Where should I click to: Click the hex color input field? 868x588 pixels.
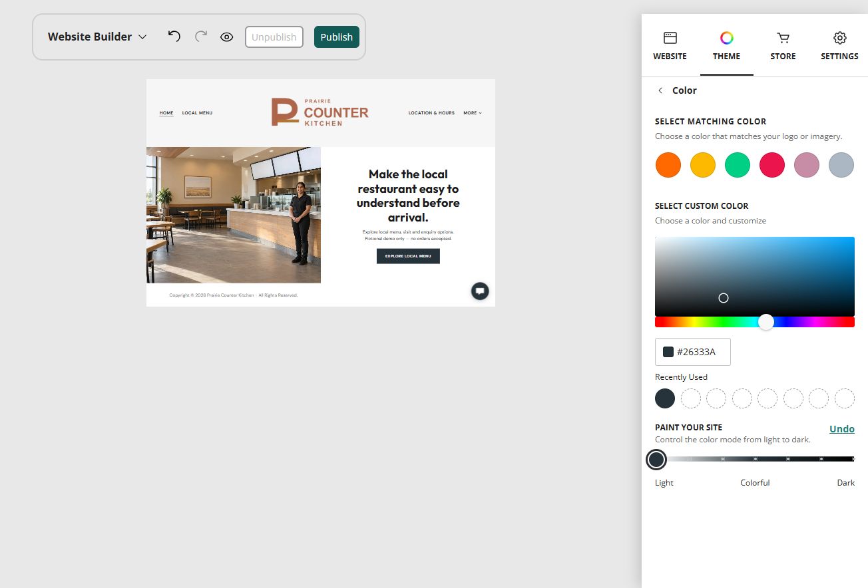point(693,352)
